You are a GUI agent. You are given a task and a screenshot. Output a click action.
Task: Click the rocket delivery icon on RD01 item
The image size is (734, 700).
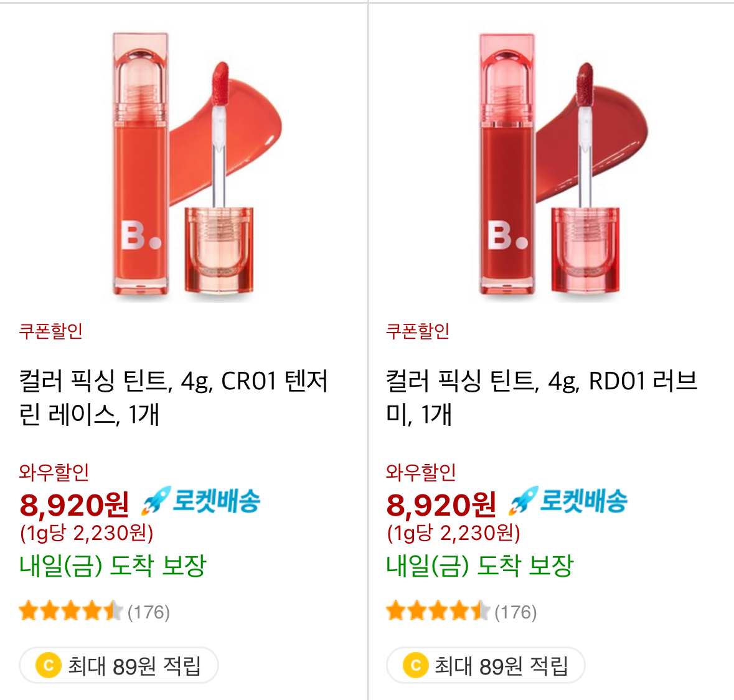[568, 501]
